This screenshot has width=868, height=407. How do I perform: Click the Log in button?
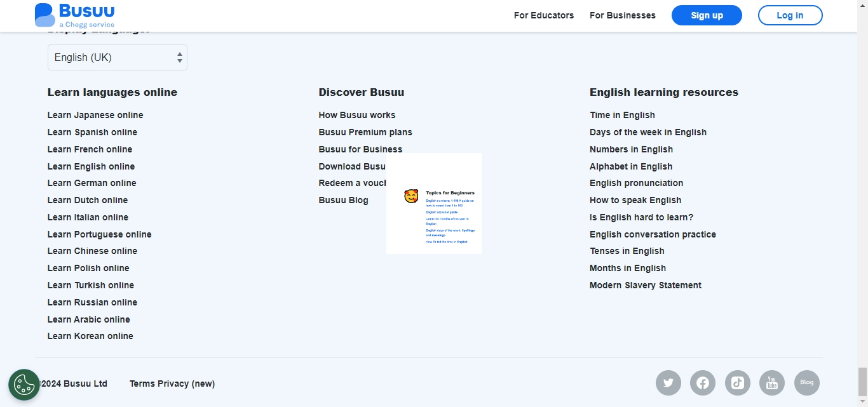[x=790, y=15]
